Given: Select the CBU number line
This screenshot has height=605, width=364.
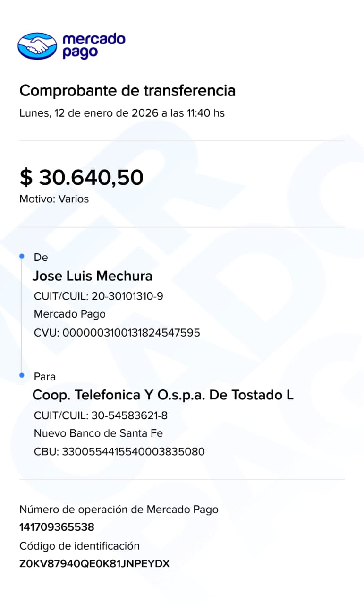Looking at the screenshot, I should [119, 452].
